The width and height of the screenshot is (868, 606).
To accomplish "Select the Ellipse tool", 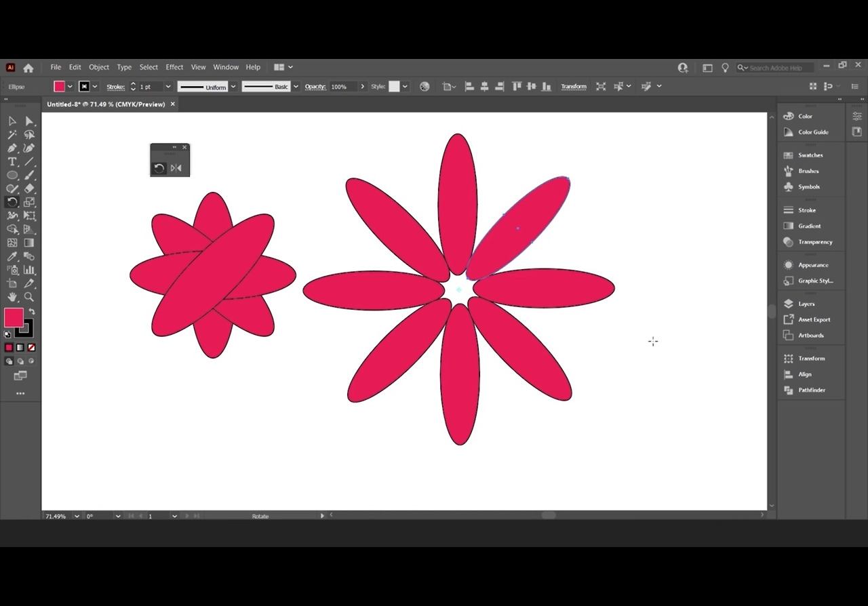I will [12, 176].
